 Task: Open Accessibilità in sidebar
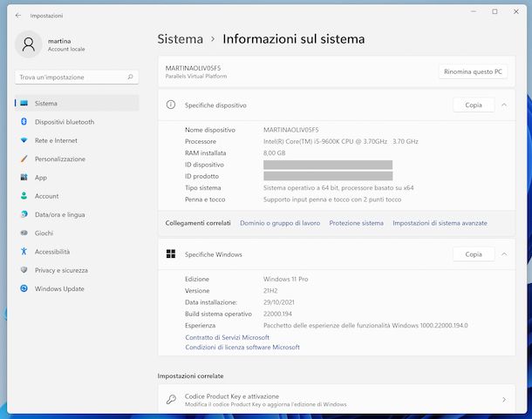(x=77, y=252)
